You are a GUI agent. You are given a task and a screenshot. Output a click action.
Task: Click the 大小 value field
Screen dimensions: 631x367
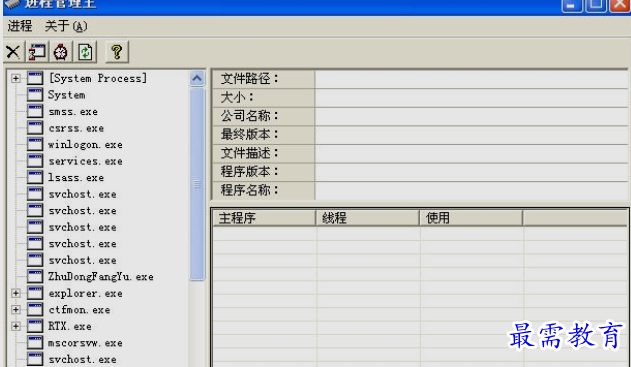[x=471, y=97]
